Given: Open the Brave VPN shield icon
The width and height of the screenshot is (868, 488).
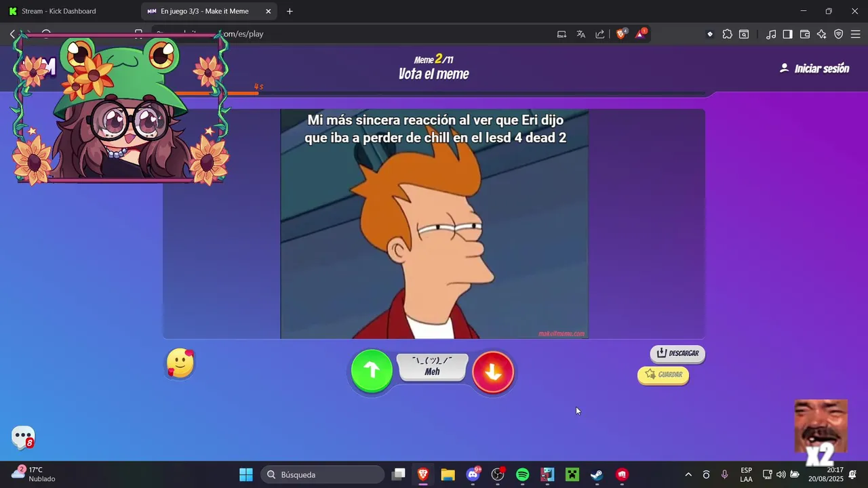Looking at the screenshot, I should (x=838, y=34).
